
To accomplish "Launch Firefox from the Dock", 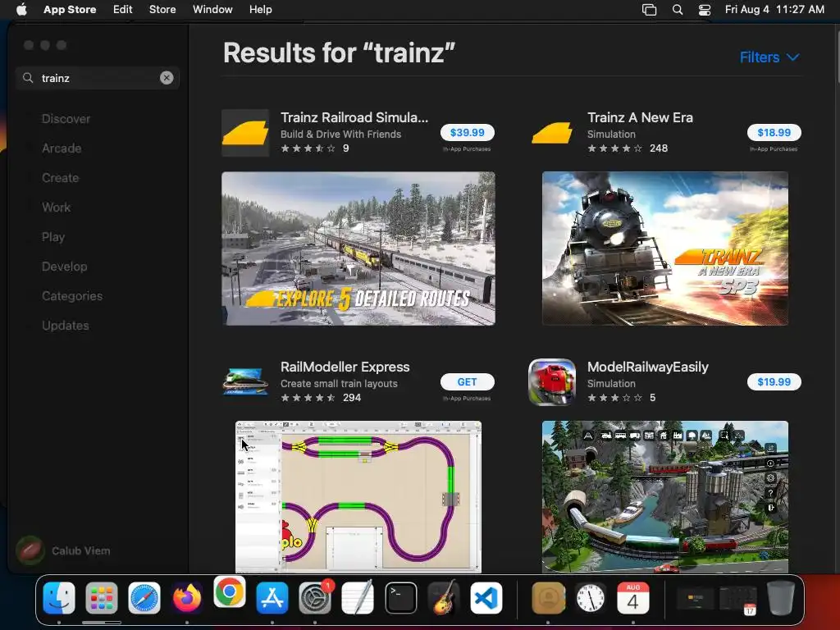I will pyautogui.click(x=187, y=598).
